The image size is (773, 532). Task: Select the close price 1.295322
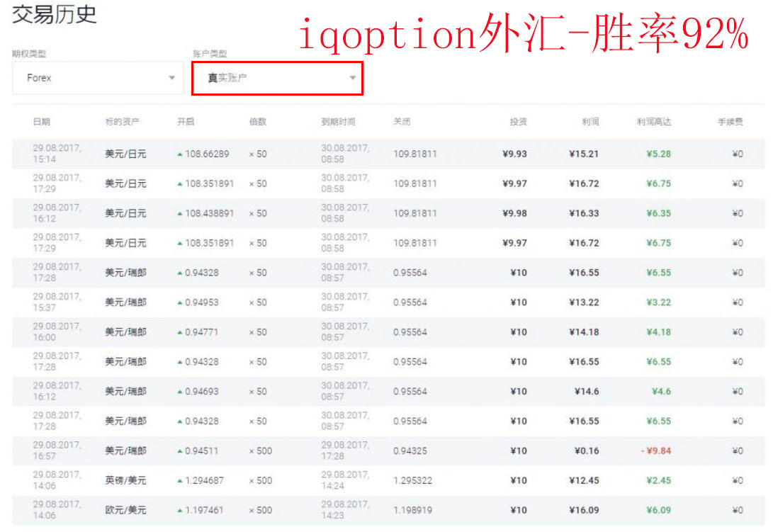tap(412, 480)
